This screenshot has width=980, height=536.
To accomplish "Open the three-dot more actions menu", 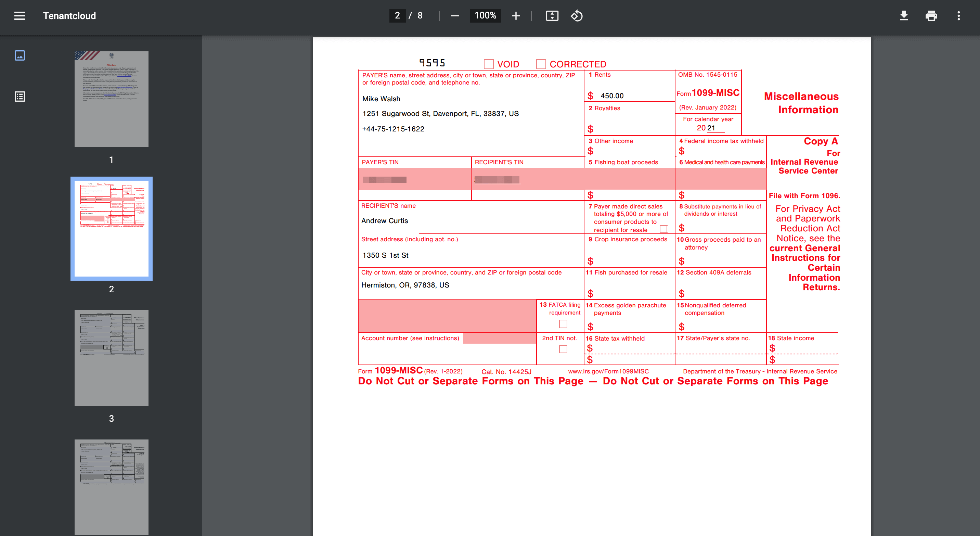I will (958, 16).
